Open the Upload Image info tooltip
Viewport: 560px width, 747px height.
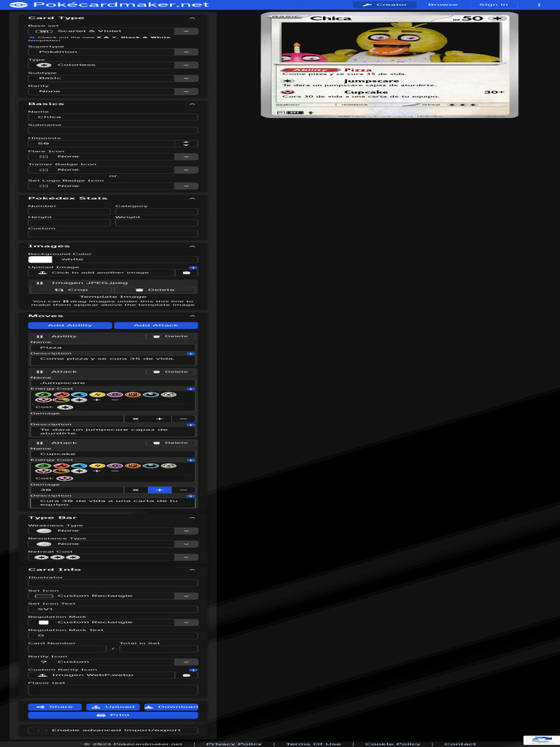pyautogui.click(x=192, y=268)
